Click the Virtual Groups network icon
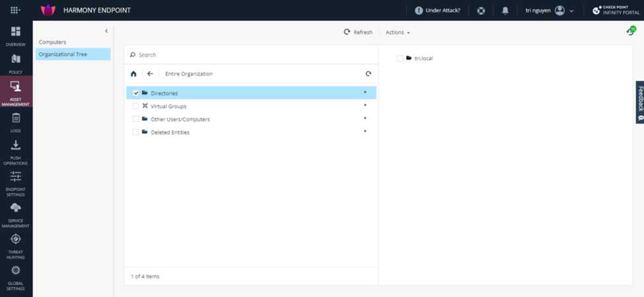Screen dimensions: 644x297 pos(145,106)
